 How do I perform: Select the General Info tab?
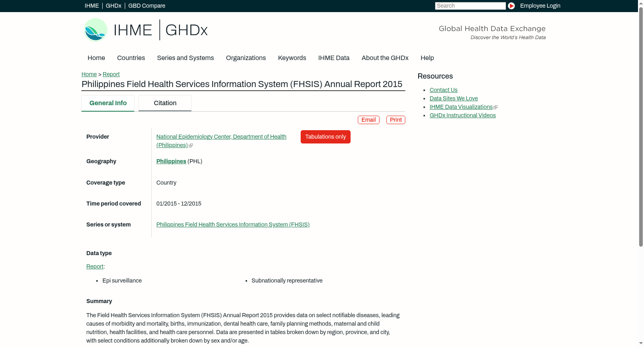(x=108, y=103)
